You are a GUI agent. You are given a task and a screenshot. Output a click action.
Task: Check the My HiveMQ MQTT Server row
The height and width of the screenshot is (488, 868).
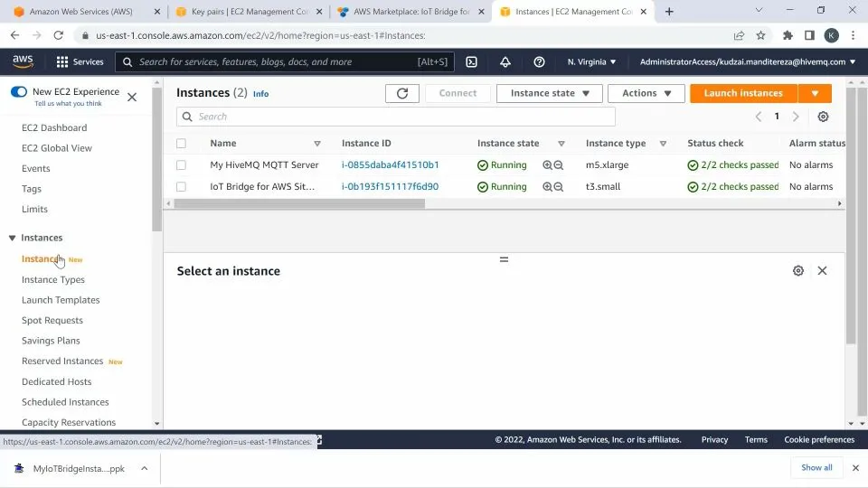(181, 164)
